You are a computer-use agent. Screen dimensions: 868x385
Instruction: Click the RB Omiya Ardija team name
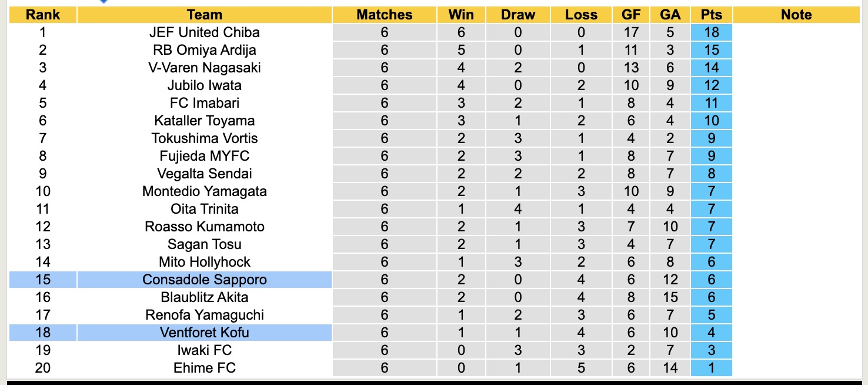pos(204,50)
